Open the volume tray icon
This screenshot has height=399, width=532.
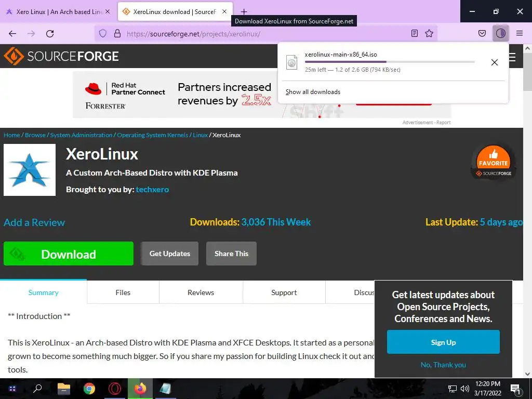click(465, 389)
